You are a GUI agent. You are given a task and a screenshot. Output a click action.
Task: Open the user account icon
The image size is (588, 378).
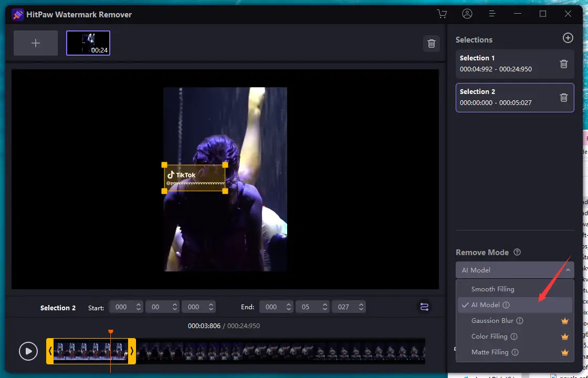467,14
